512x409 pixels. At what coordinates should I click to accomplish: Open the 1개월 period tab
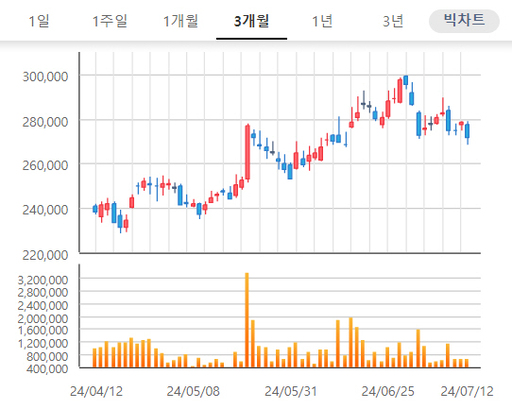click(181, 21)
